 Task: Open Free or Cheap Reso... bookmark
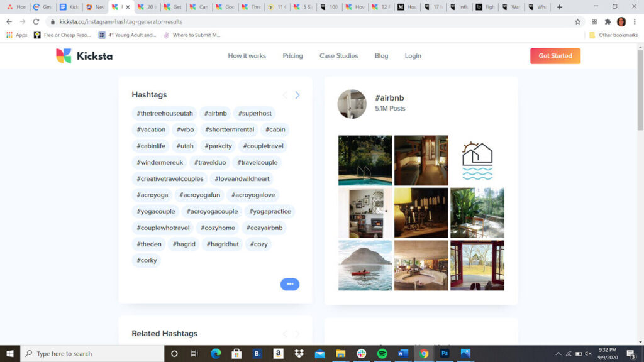(x=62, y=35)
